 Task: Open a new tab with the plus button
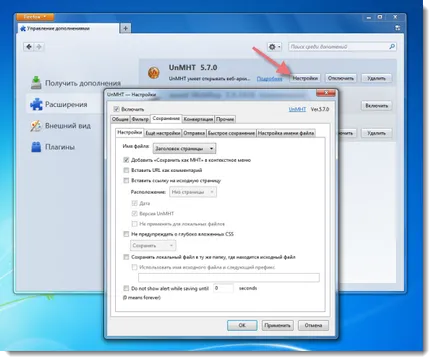coord(125,28)
